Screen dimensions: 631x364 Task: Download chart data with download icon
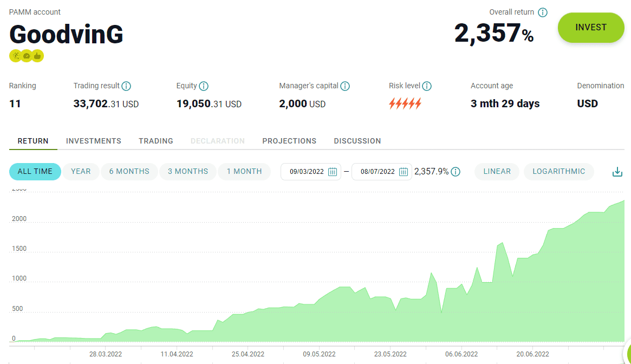(x=617, y=172)
